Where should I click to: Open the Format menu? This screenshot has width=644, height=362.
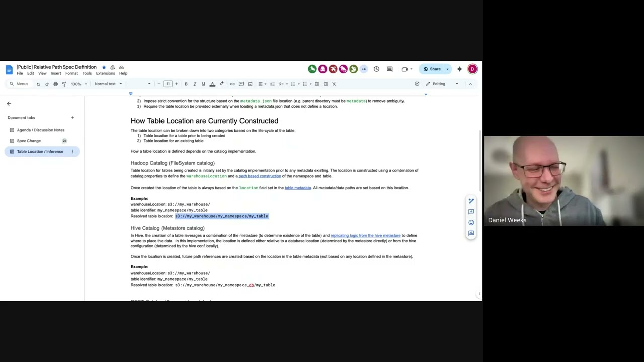71,73
